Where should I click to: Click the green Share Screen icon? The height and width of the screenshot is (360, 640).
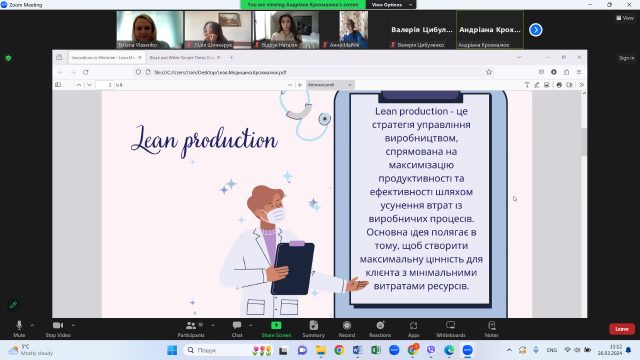tap(276, 325)
